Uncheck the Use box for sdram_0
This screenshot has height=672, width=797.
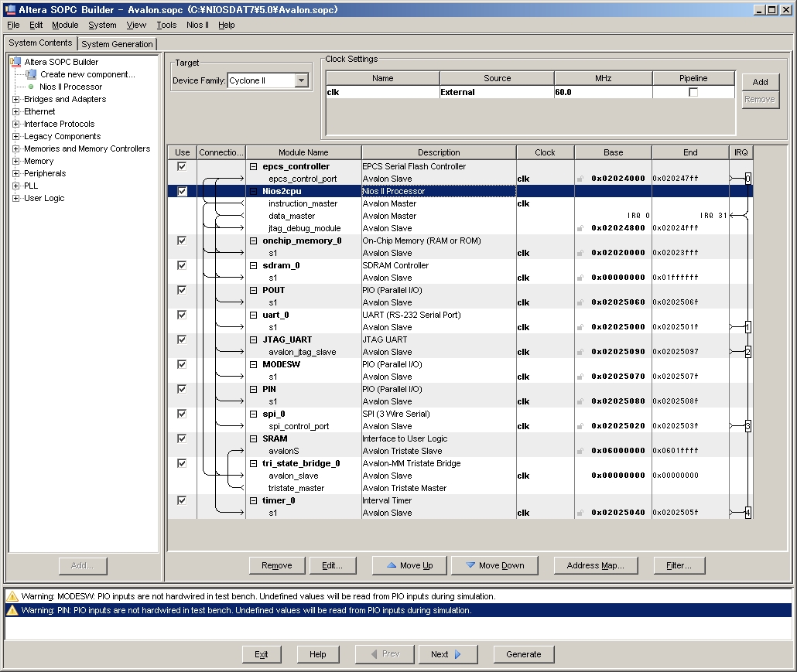[182, 265]
